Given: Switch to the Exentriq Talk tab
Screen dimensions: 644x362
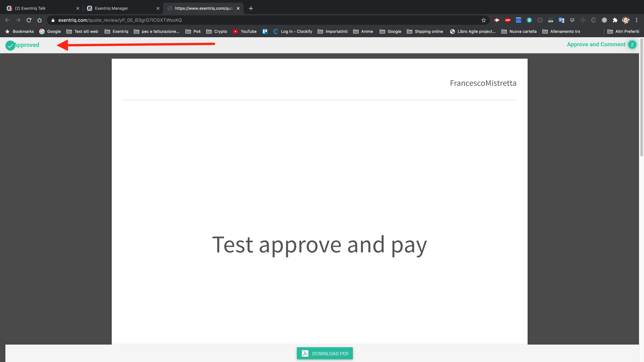Looking at the screenshot, I should [x=41, y=8].
